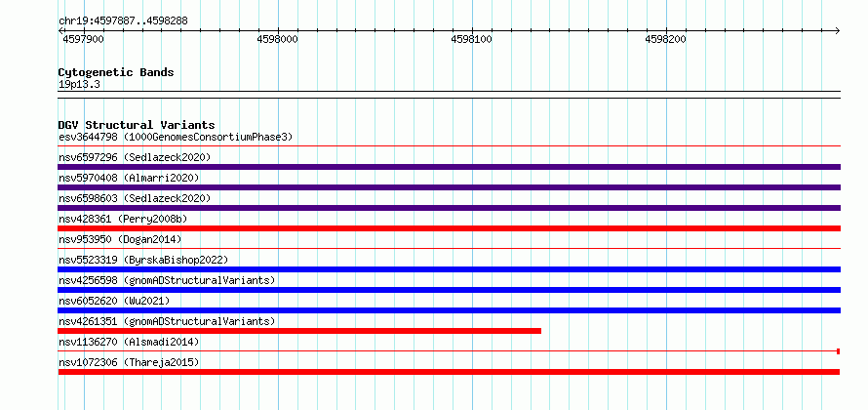
Task: Click the blue bar for nsv4256598
Action: coord(449,290)
